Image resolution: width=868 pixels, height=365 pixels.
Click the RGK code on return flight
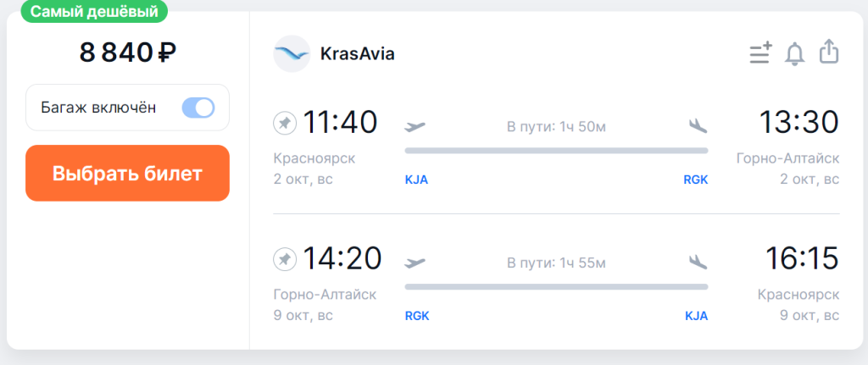(417, 315)
